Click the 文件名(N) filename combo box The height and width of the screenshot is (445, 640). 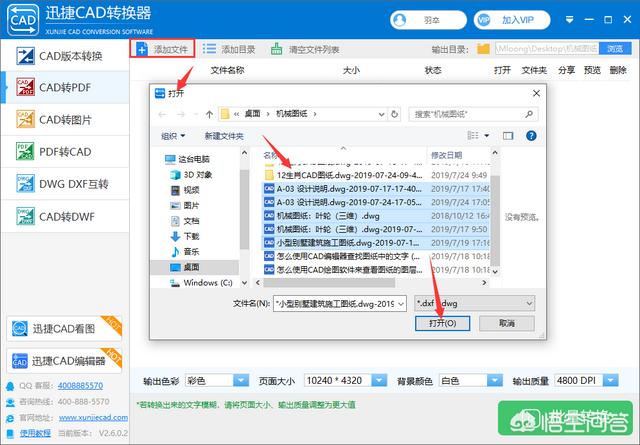[x=340, y=304]
